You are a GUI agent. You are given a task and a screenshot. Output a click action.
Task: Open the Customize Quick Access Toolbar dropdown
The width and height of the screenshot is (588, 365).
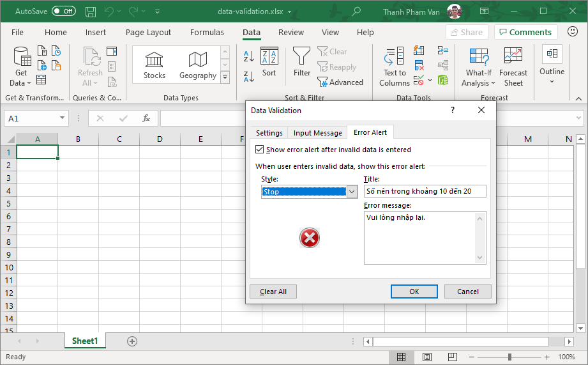(158, 12)
